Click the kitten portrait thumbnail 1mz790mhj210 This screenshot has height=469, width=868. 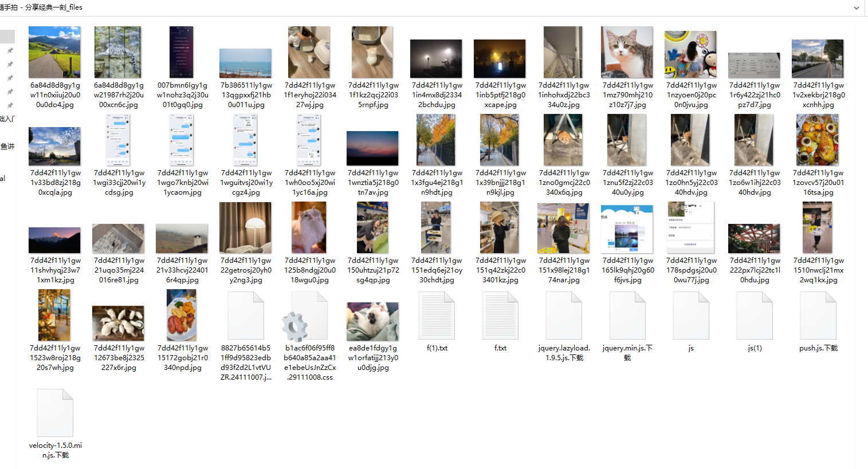pyautogui.click(x=627, y=52)
